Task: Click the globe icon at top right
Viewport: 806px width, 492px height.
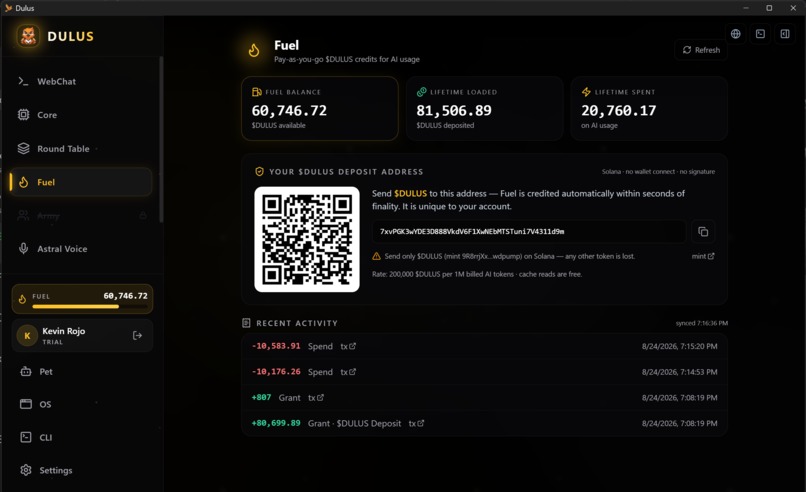Action: point(736,34)
